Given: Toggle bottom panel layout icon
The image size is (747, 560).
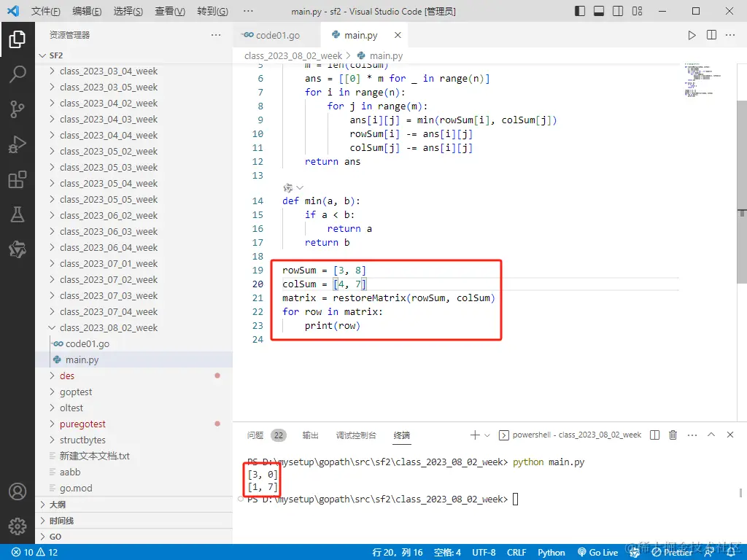Looking at the screenshot, I should [x=599, y=11].
